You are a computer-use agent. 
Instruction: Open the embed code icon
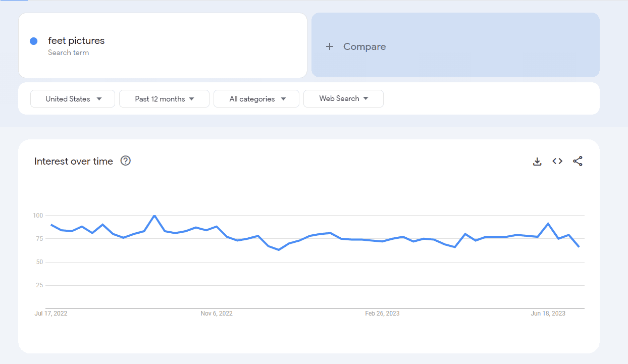[557, 161]
